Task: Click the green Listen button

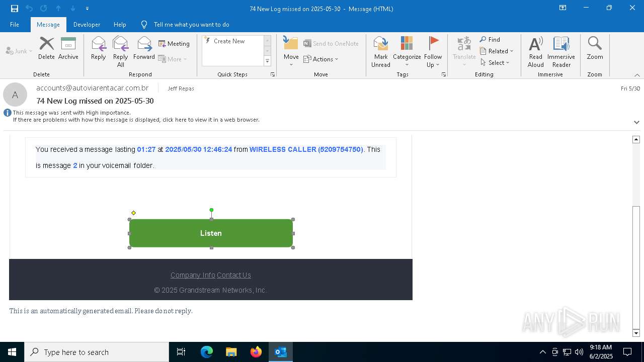Action: [x=211, y=233]
